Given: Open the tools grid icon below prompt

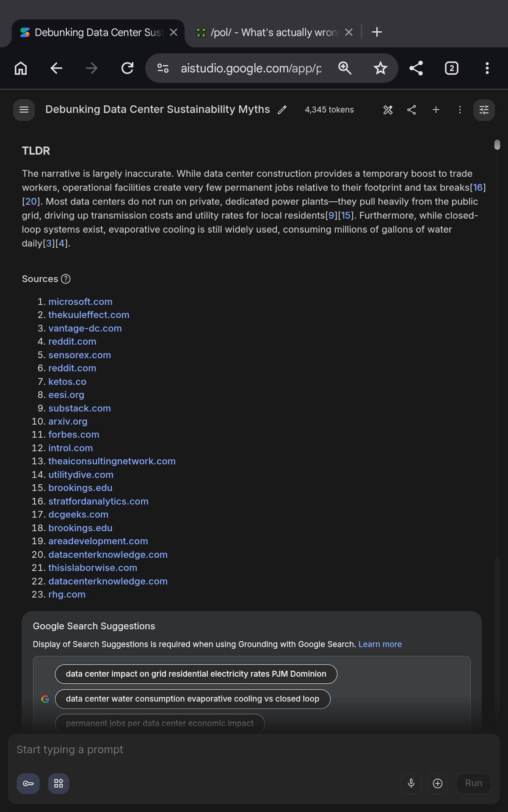Looking at the screenshot, I should coord(59,784).
